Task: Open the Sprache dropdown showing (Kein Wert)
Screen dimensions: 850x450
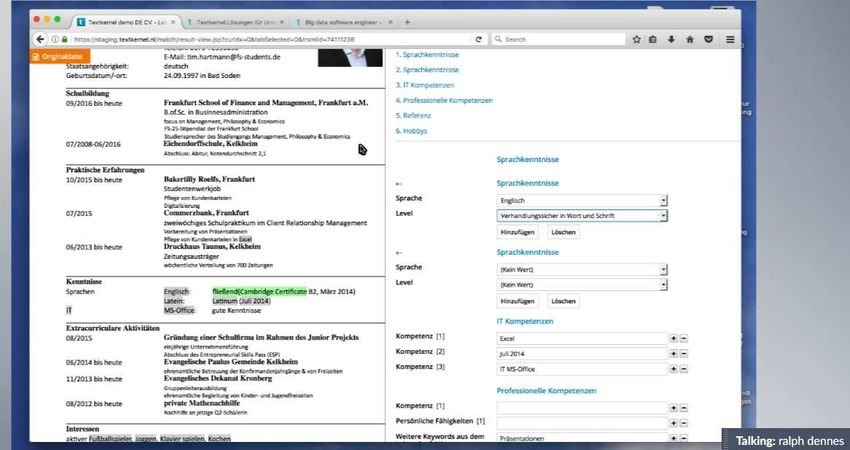Action: click(582, 269)
